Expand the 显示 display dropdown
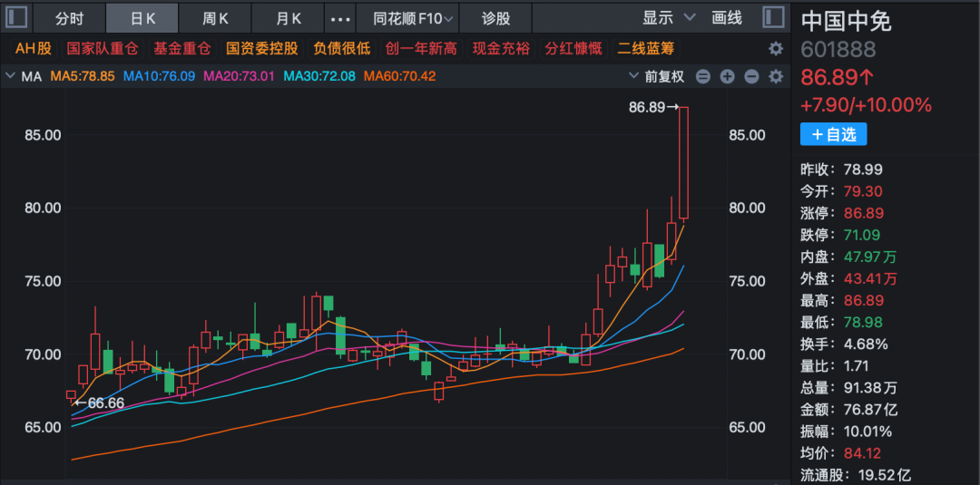980x485 pixels. [x=669, y=18]
